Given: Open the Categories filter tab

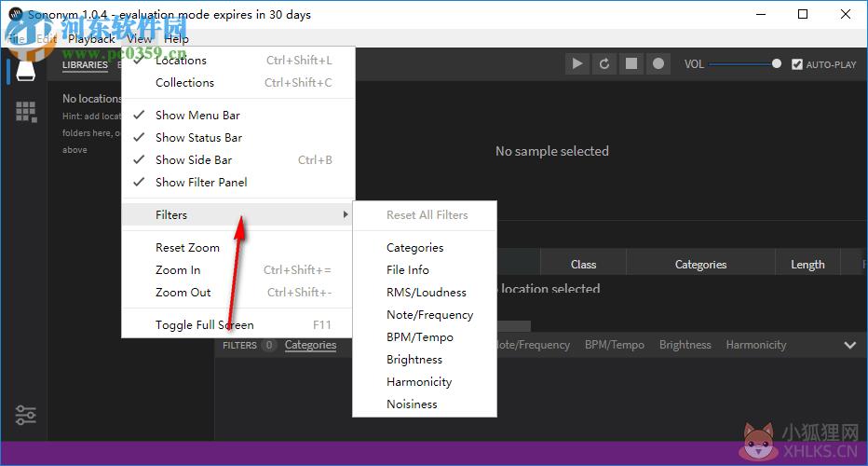Looking at the screenshot, I should click(x=310, y=345).
